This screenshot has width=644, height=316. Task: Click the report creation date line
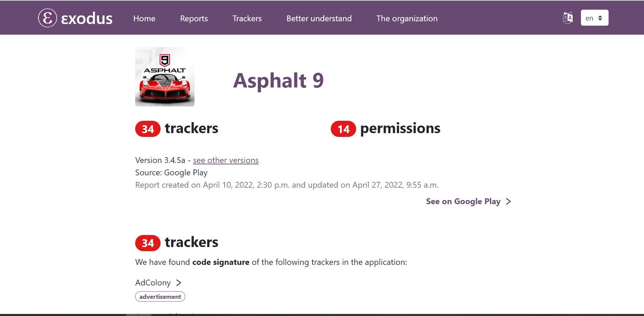pos(287,185)
